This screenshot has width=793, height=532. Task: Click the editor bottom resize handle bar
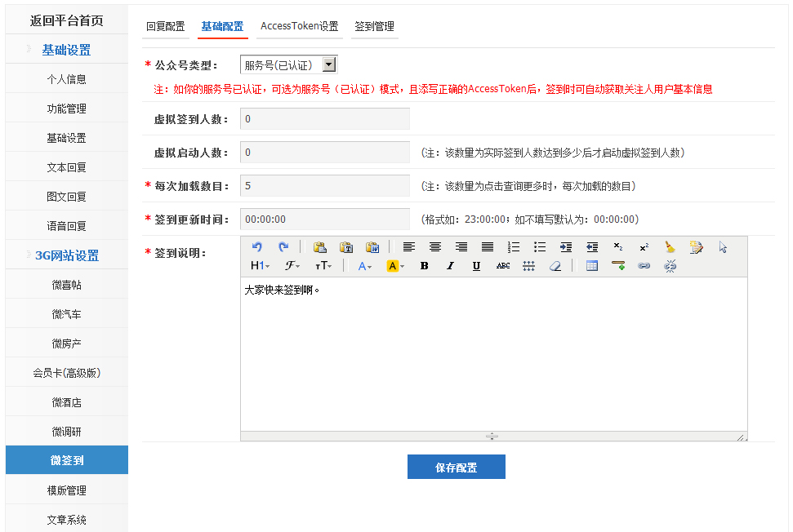click(x=492, y=436)
